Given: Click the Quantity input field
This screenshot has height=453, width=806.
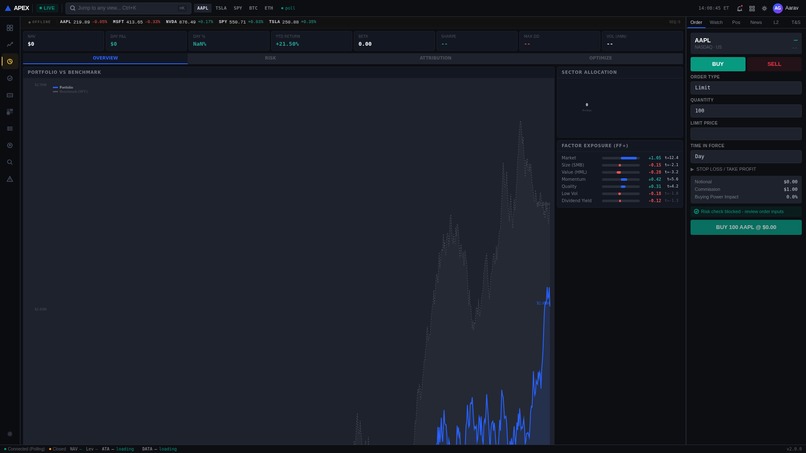Looking at the screenshot, I should (745, 111).
